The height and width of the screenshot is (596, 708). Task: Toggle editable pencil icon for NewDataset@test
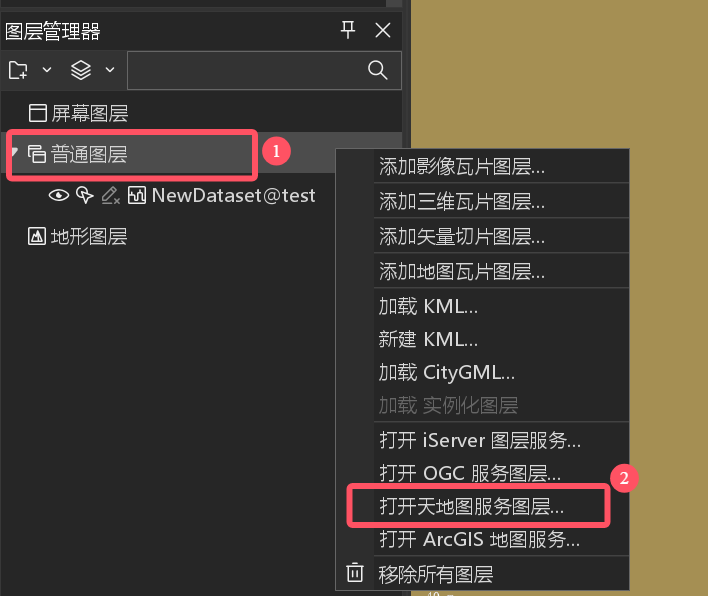pos(111,195)
